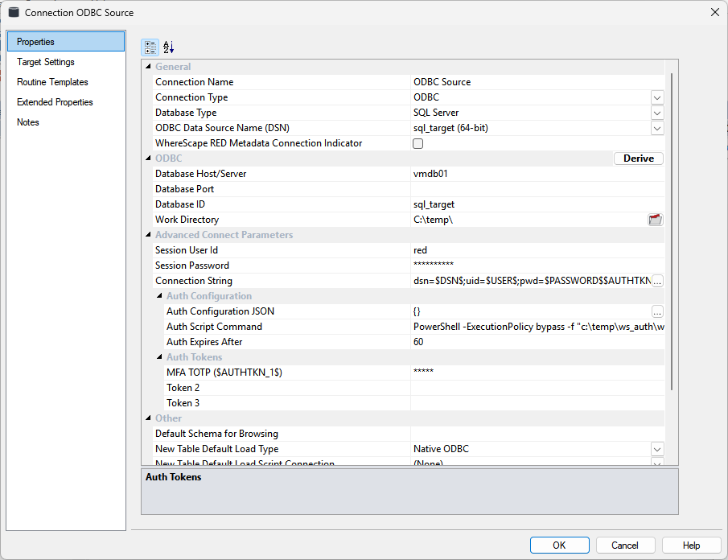Collapse the General section

[x=147, y=67]
